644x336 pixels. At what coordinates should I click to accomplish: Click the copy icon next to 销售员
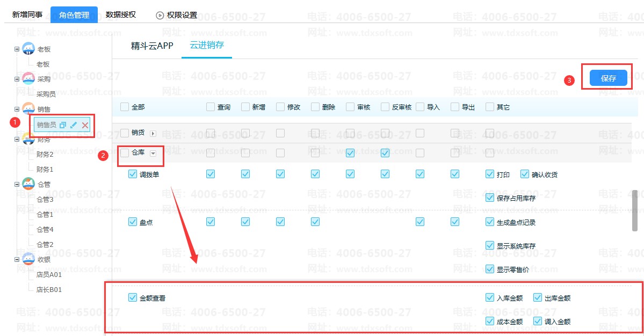click(x=63, y=125)
